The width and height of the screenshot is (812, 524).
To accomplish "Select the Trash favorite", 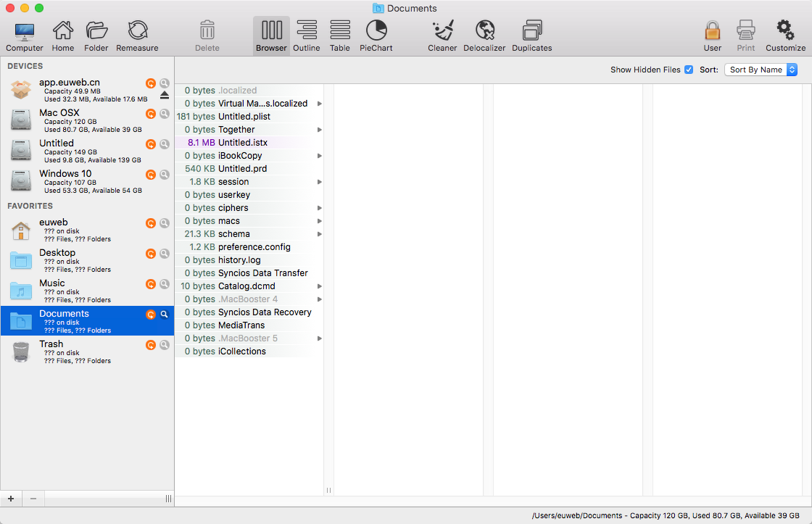I will coord(87,352).
